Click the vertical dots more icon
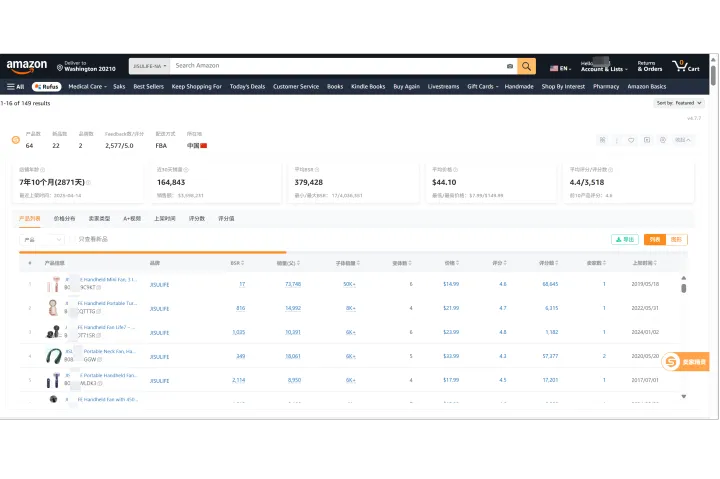The image size is (720, 479). [x=617, y=140]
